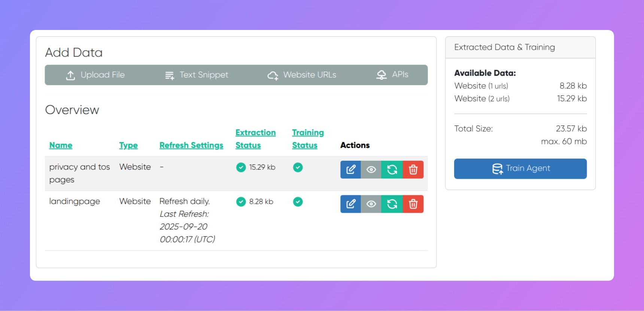The image size is (644, 311).
Task: Click 'Website (1 urls)' in Available Data
Action: [x=481, y=86]
